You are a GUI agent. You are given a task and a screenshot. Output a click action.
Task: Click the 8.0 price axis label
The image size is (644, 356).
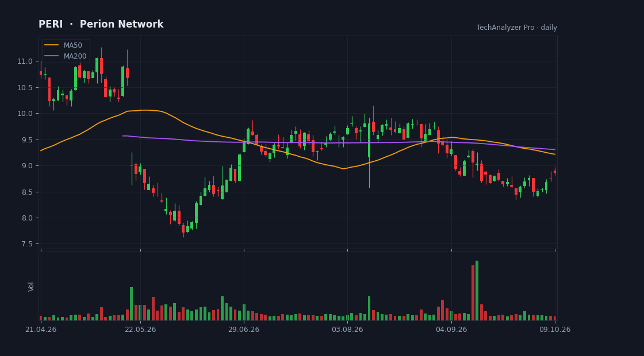(x=26, y=218)
